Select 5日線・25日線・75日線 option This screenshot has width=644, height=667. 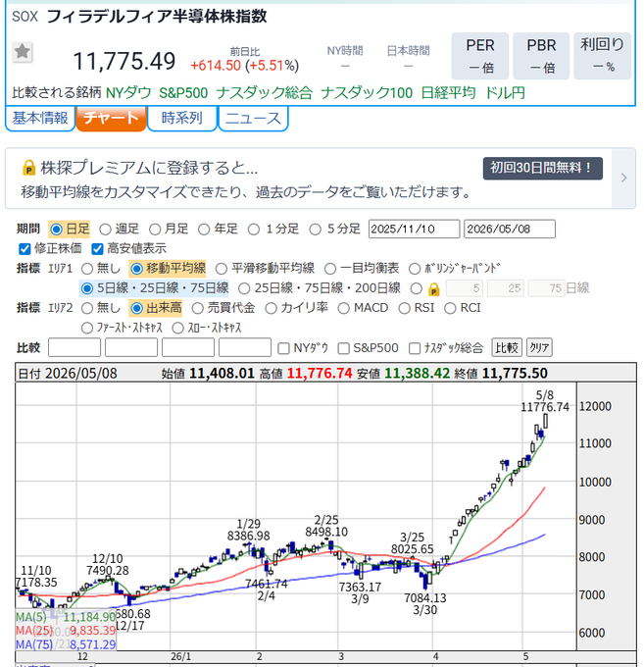click(x=87, y=288)
